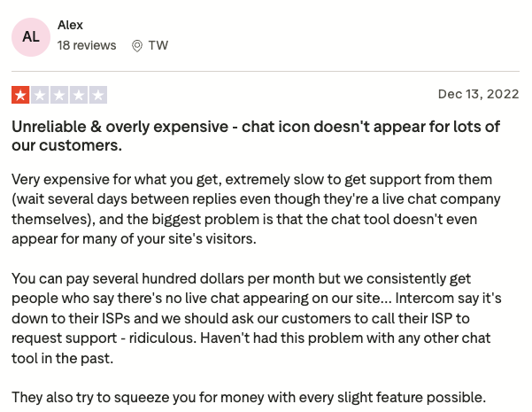The width and height of the screenshot is (532, 412).
Task: Click the AL avatar circle
Action: [x=31, y=37]
